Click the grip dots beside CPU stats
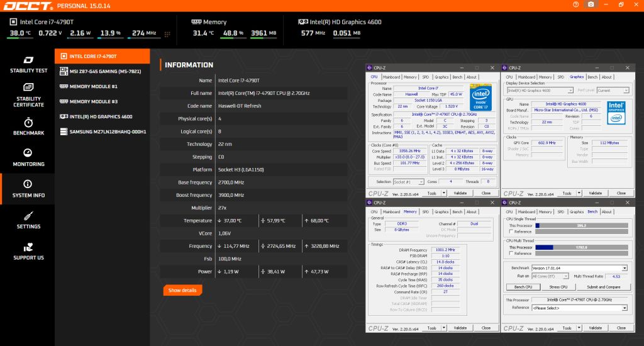The height and width of the screenshot is (346, 644). click(167, 34)
